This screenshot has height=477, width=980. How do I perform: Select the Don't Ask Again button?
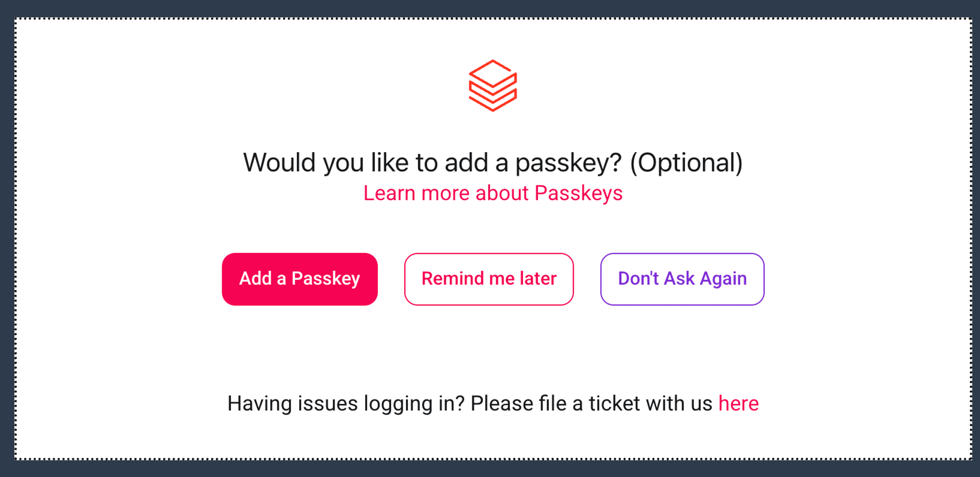[682, 279]
